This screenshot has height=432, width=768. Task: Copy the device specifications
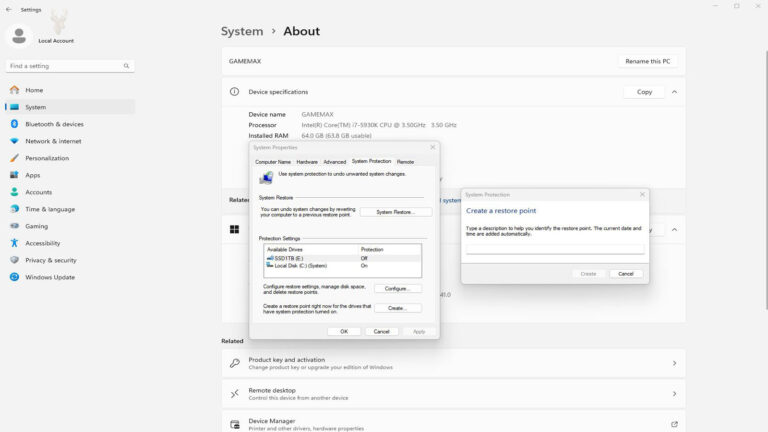pyautogui.click(x=644, y=92)
